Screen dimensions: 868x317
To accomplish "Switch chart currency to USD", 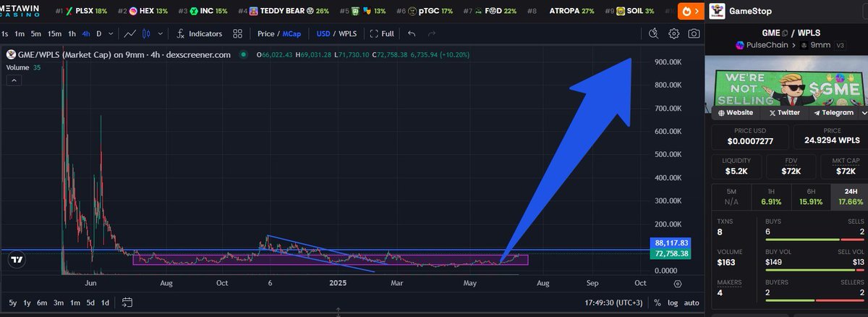I will 323,34.
